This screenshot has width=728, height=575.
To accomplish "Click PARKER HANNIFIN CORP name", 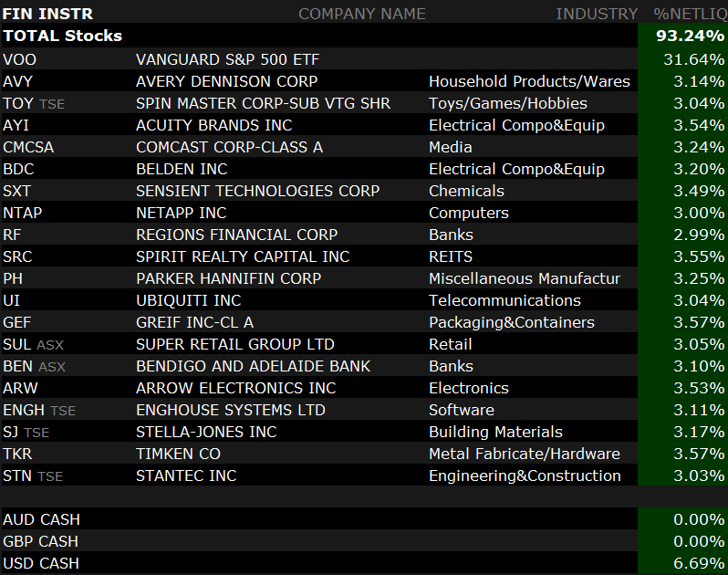I will (228, 278).
